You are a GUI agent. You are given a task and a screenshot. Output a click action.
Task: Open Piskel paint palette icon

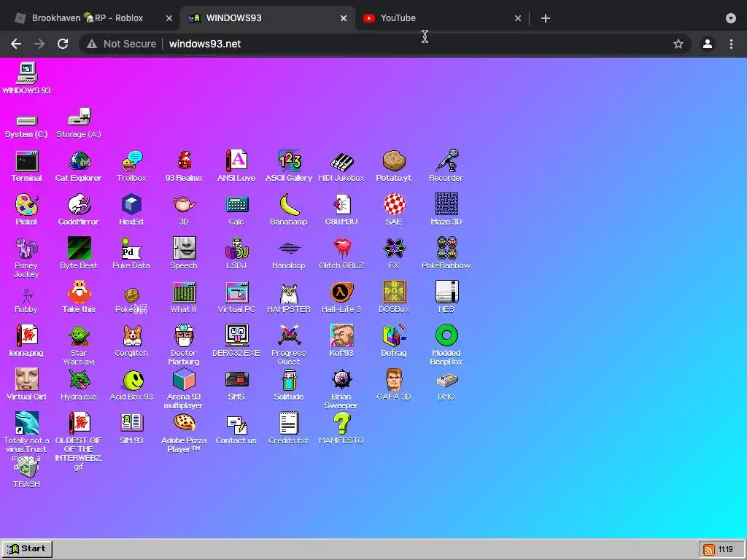(27, 210)
